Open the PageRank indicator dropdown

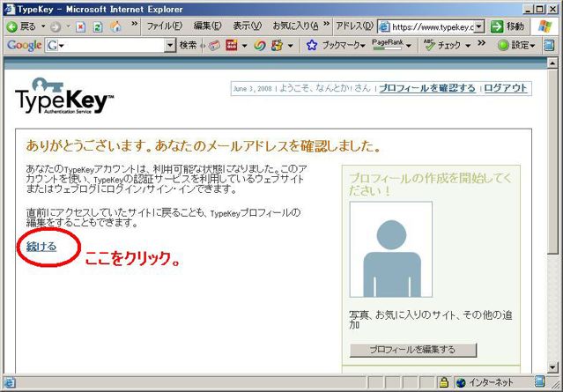pyautogui.click(x=409, y=46)
